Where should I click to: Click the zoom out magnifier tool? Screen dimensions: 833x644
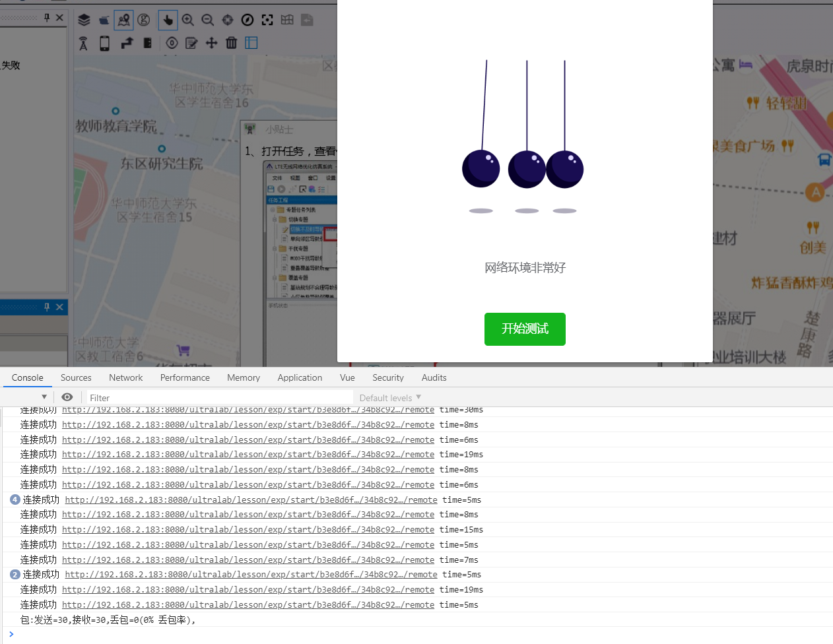pos(207,20)
